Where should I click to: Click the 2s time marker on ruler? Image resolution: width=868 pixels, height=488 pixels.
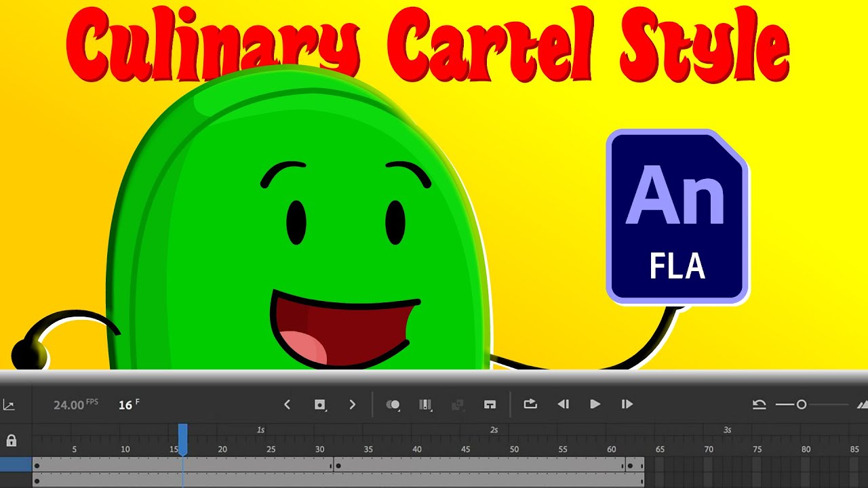tap(494, 430)
